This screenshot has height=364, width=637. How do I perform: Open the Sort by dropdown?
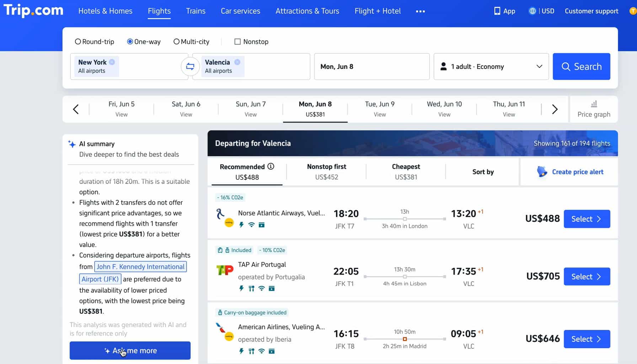(483, 172)
